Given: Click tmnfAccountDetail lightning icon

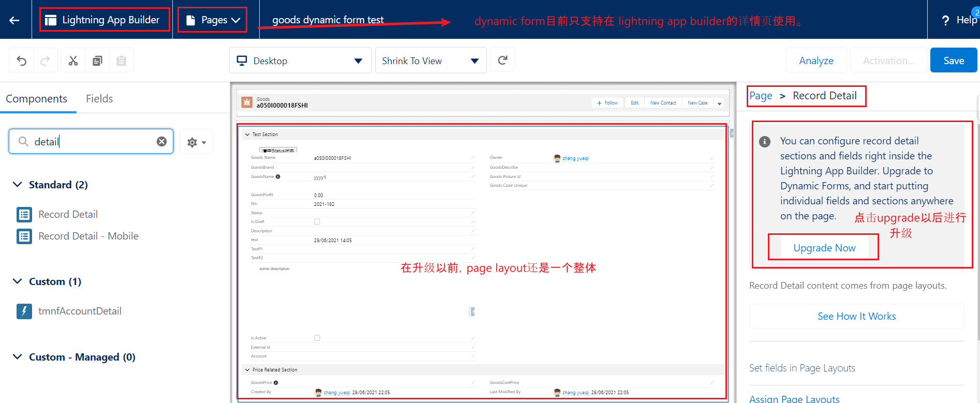Looking at the screenshot, I should [24, 311].
